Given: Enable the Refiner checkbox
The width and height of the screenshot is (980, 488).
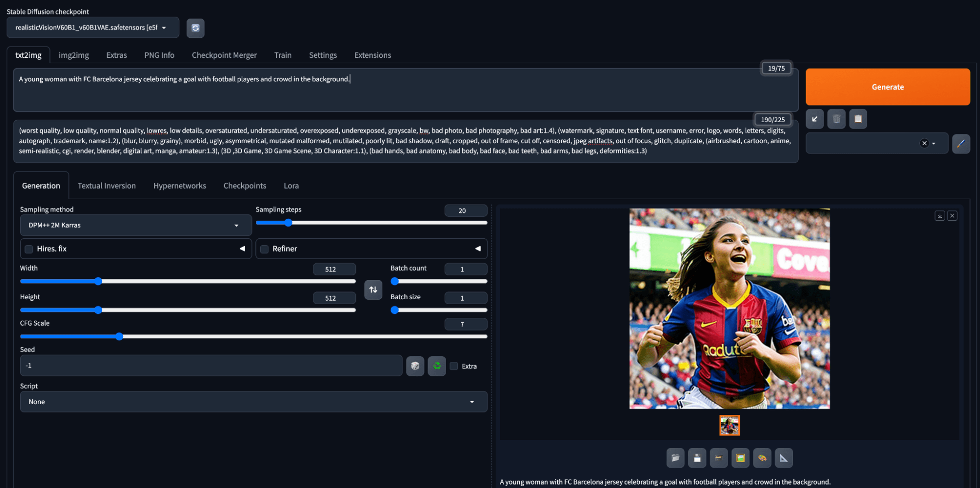Looking at the screenshot, I should pyautogui.click(x=265, y=249).
